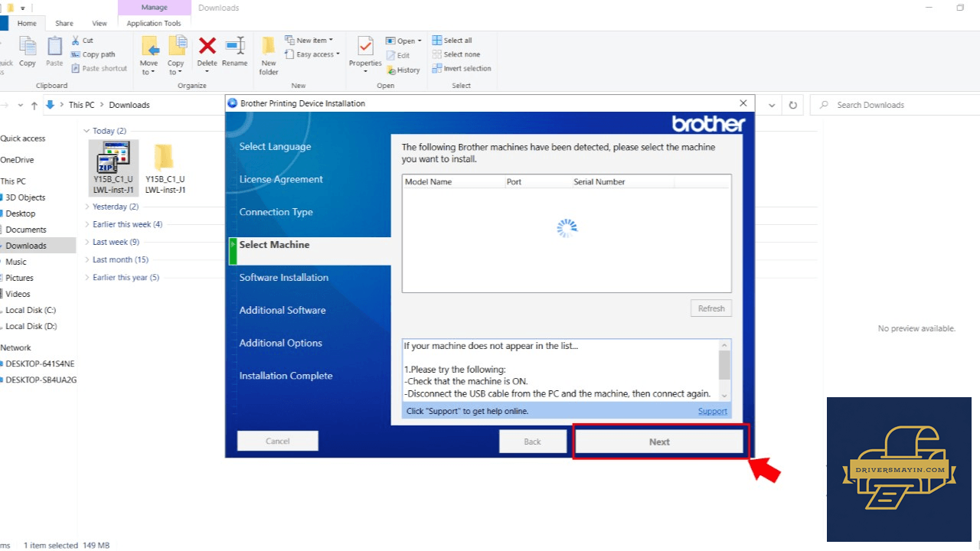980x551 pixels.
Task: Expand Earlier this week (4) group
Action: tap(87, 224)
